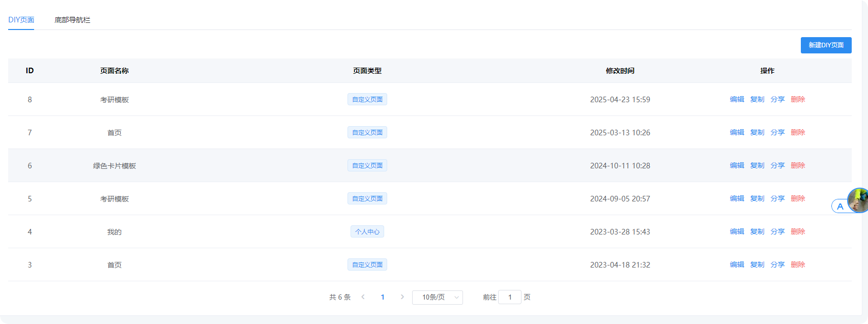The height and width of the screenshot is (324, 868).
Task: Click 分享 for ID 8 row
Action: point(777,99)
